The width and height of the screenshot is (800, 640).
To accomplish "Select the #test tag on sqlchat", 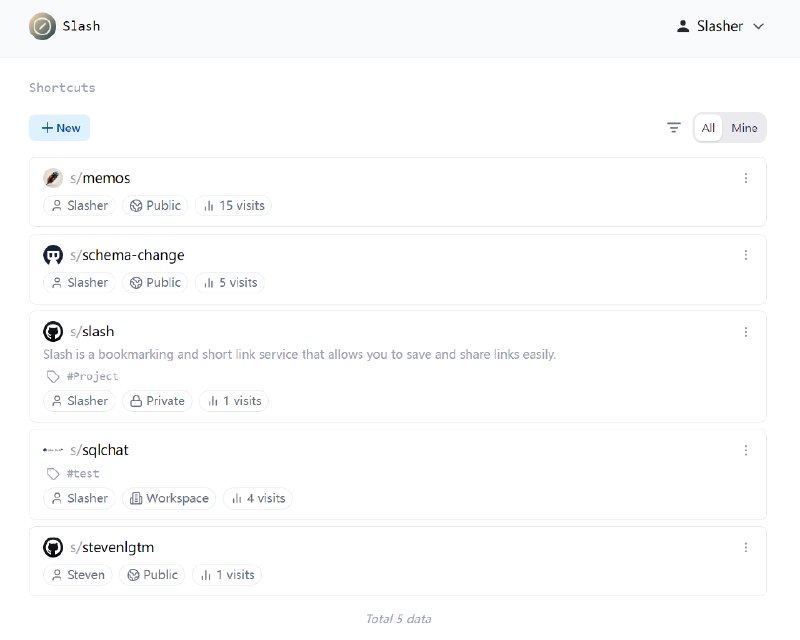I will (x=83, y=474).
